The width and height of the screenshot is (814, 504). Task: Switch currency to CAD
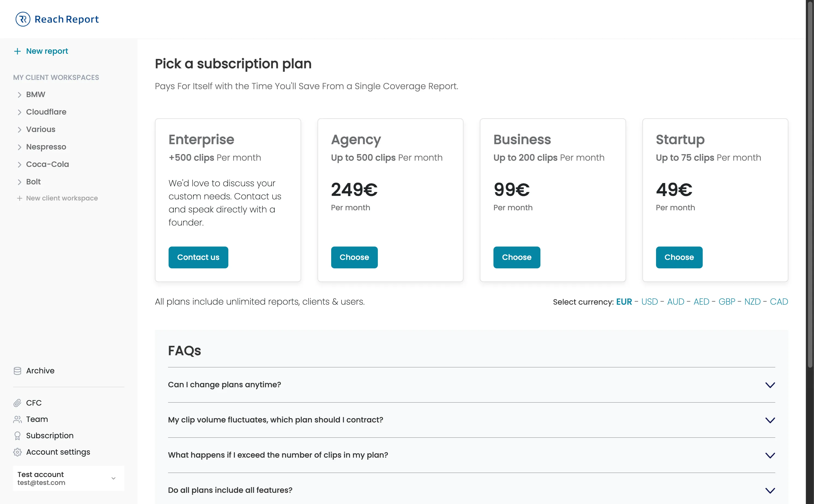[x=780, y=302]
